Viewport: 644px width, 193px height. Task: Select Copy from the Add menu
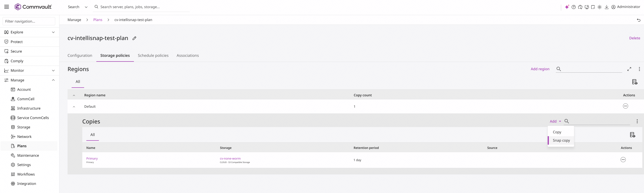click(x=561, y=132)
